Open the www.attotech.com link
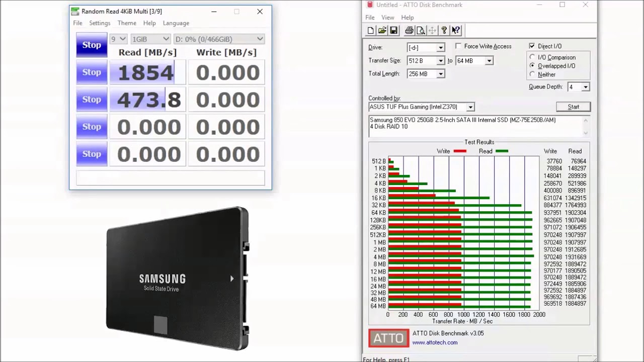This screenshot has height=362, width=644. [435, 342]
